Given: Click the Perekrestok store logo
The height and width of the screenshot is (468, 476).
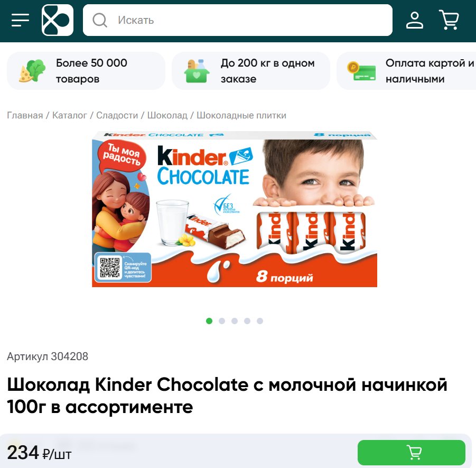Looking at the screenshot, I should coord(58,20).
